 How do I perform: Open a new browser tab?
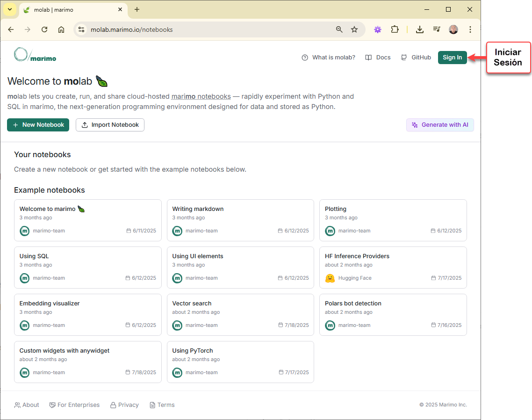pos(137,9)
